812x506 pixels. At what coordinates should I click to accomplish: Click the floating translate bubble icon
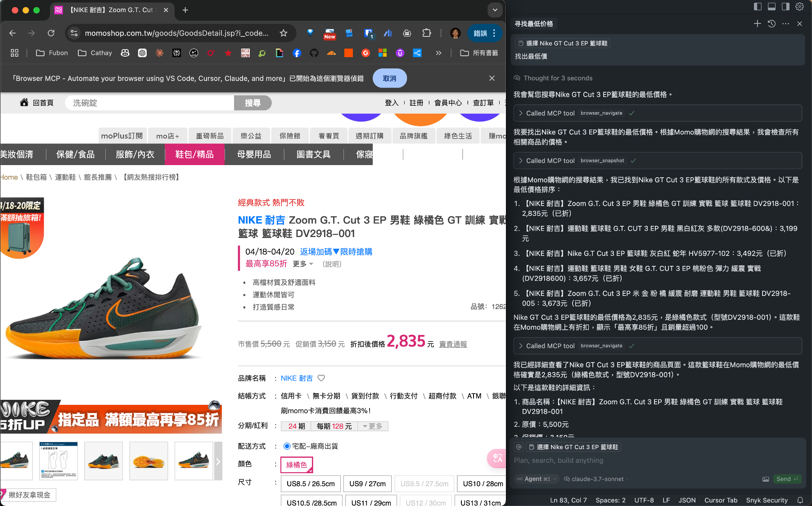(x=496, y=458)
